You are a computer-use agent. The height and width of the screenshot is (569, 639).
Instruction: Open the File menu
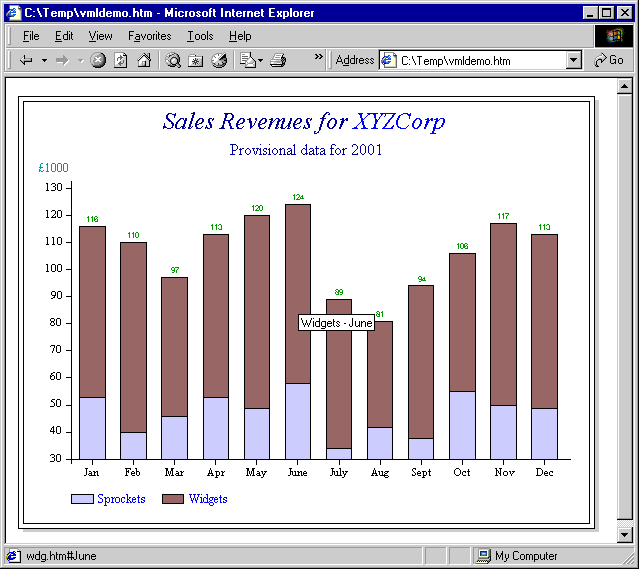tap(31, 36)
